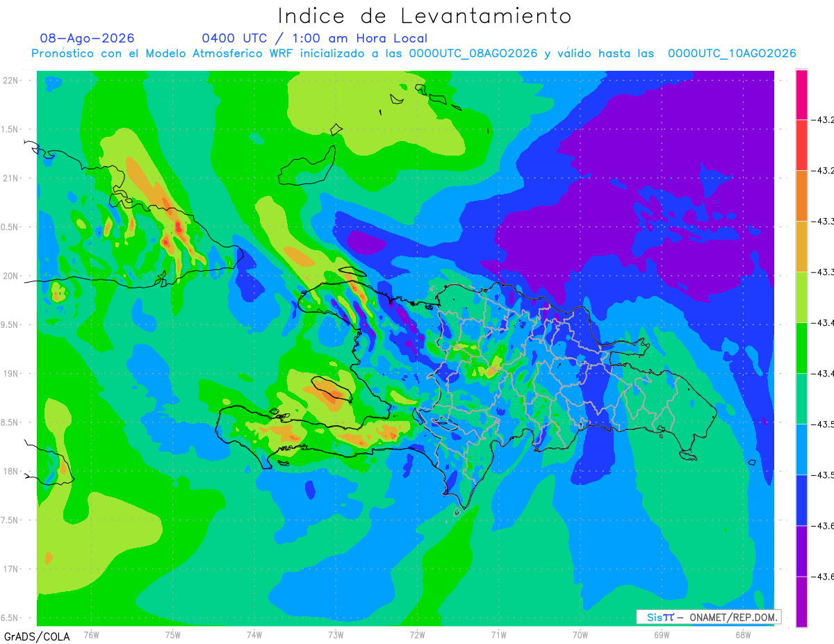Screen dimensions: 834x644
Task: Pick the yellow-green swatch in the legend
Action: click(801, 297)
